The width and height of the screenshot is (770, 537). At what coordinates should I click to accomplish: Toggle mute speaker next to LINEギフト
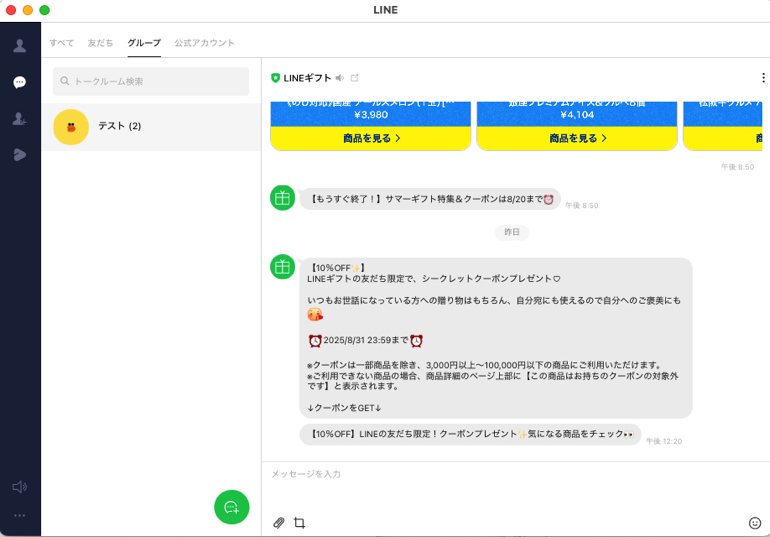(340, 78)
